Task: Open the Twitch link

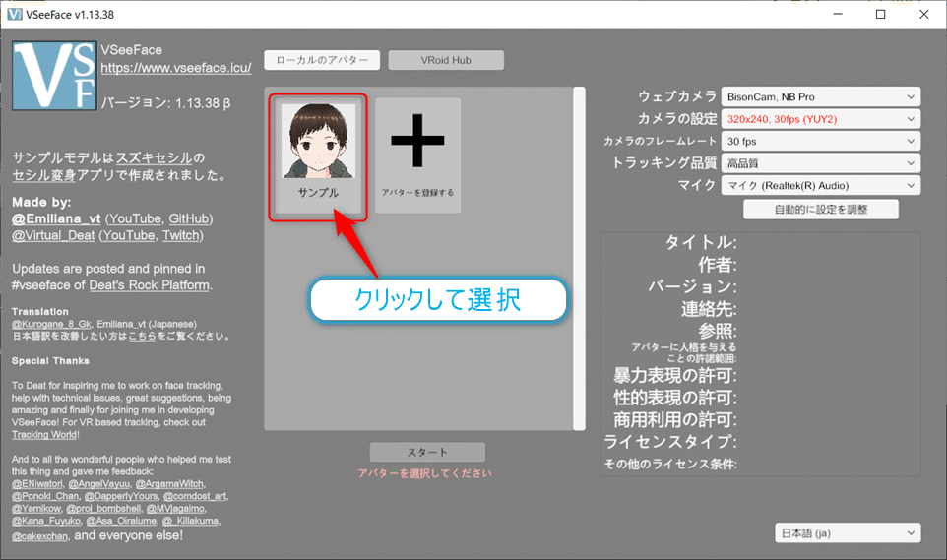Action: click(180, 235)
